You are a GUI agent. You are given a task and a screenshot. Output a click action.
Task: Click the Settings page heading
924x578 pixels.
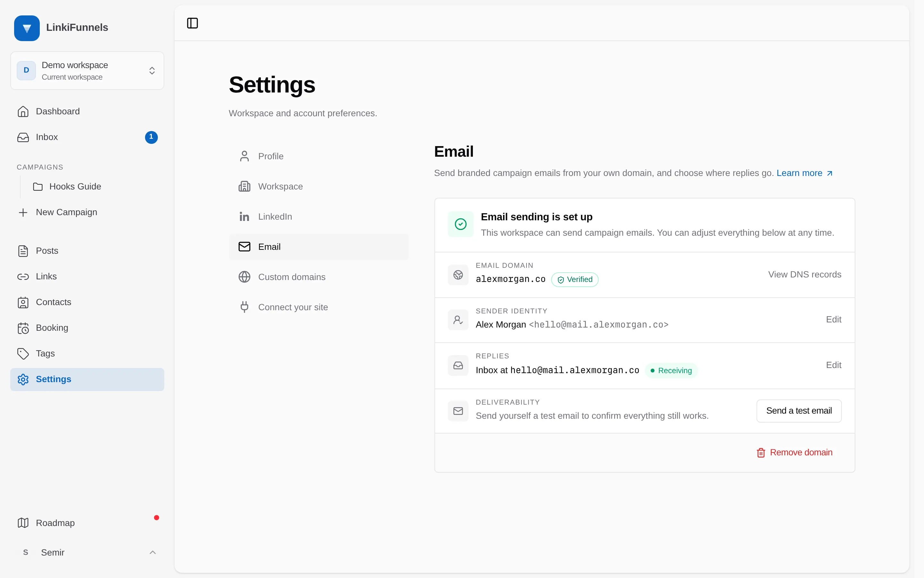(x=272, y=85)
